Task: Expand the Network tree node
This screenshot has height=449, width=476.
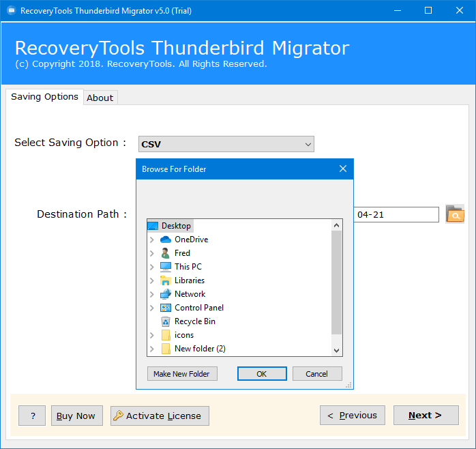Action: click(x=152, y=294)
